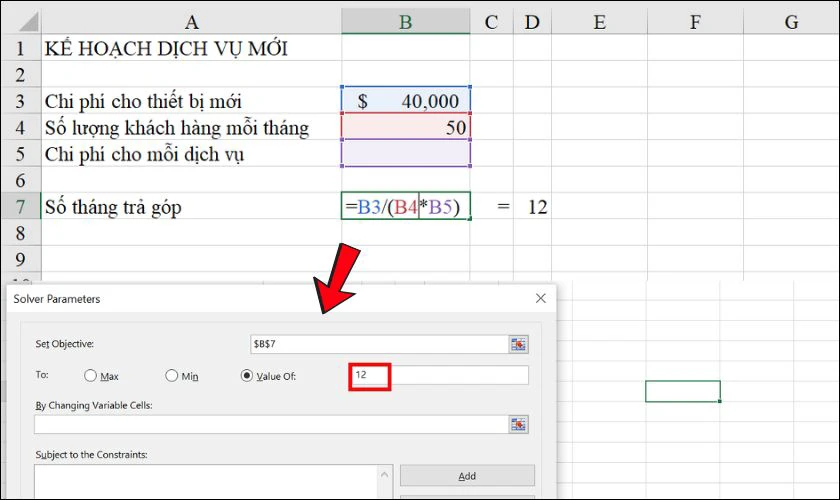Click cell 'Số lượng khách hàng mỗi tháng'

pyautogui.click(x=191, y=126)
